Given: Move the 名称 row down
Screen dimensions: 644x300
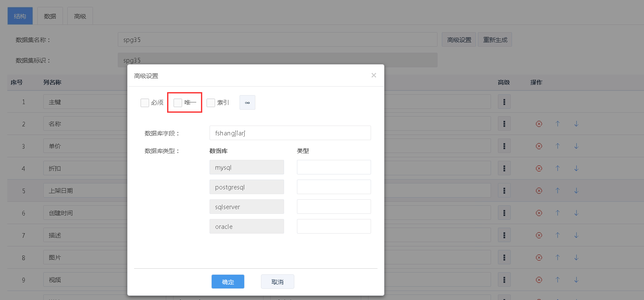Looking at the screenshot, I should coord(576,124).
